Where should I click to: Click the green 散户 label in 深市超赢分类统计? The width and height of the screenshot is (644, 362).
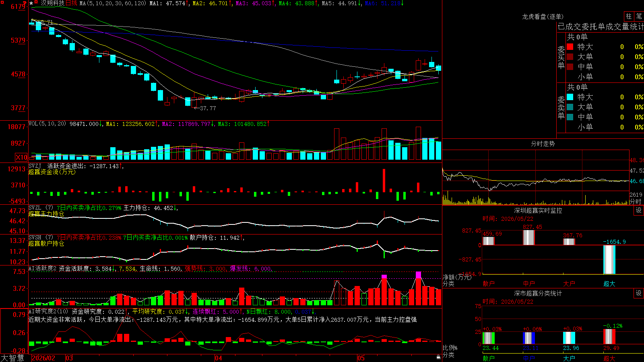click(x=489, y=358)
